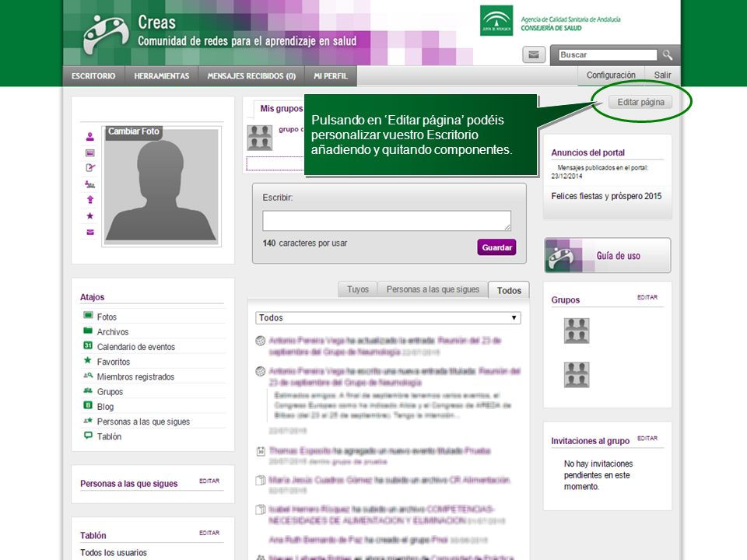The image size is (747, 560).
Task: Click EDITAR in Tablón widget
Action: [x=209, y=533]
